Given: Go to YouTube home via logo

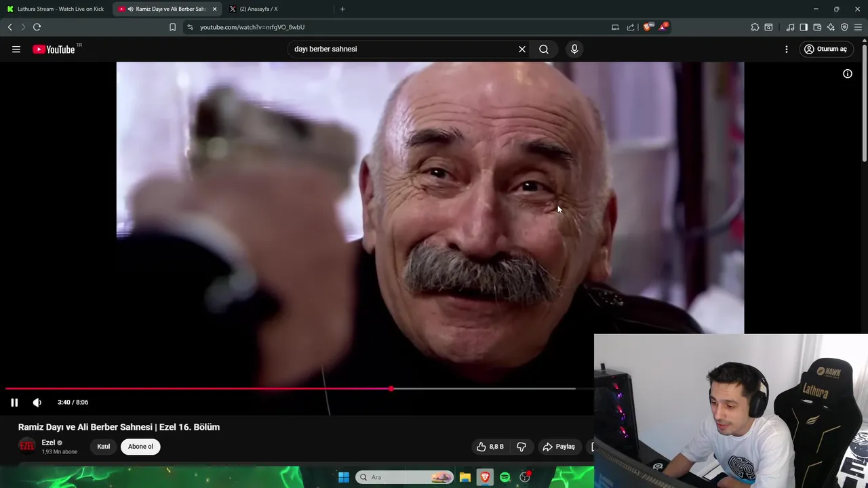Looking at the screenshot, I should 54,49.
